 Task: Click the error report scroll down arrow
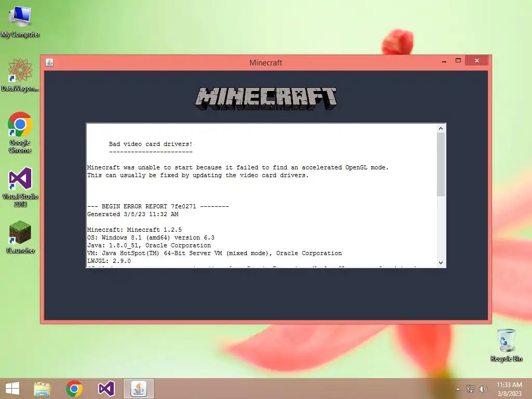tap(441, 262)
